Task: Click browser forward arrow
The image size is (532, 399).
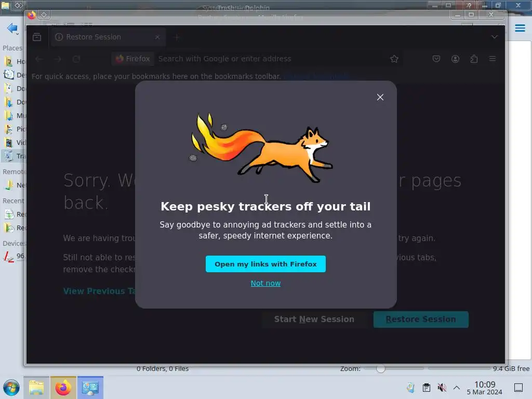Action: click(x=58, y=59)
